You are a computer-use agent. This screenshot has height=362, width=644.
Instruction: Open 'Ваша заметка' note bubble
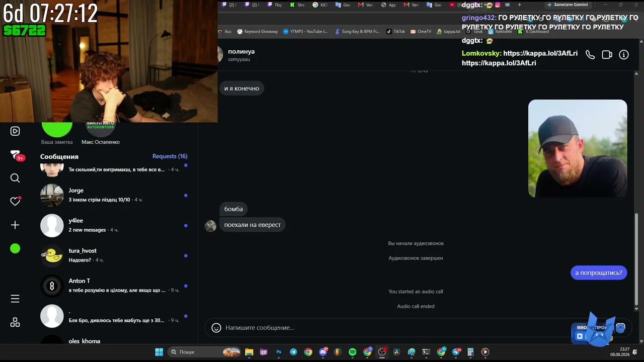pyautogui.click(x=57, y=133)
